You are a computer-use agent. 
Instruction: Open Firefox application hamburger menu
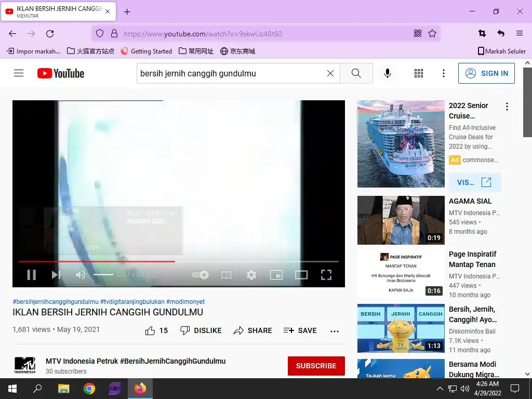pyautogui.click(x=520, y=33)
